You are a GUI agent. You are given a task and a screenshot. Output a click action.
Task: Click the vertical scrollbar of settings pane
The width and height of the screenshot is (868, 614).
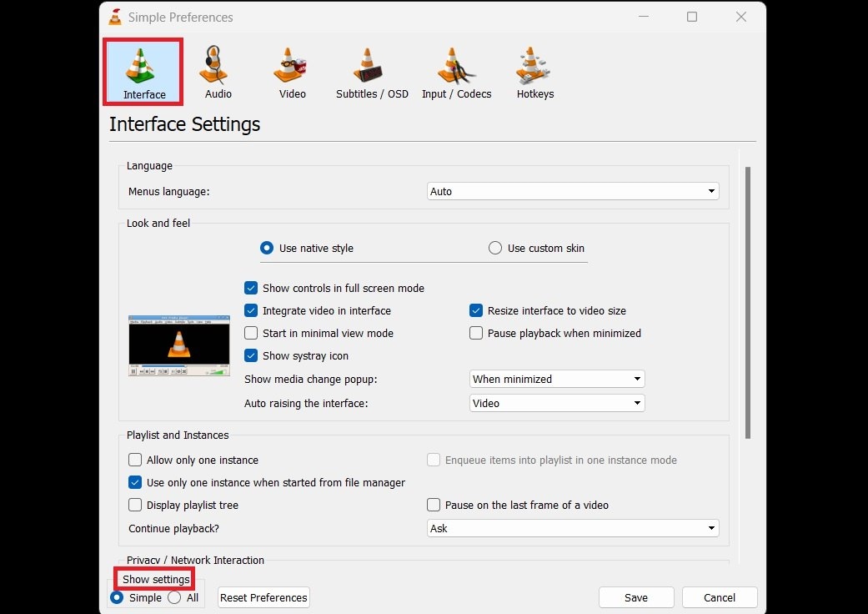coord(748,303)
